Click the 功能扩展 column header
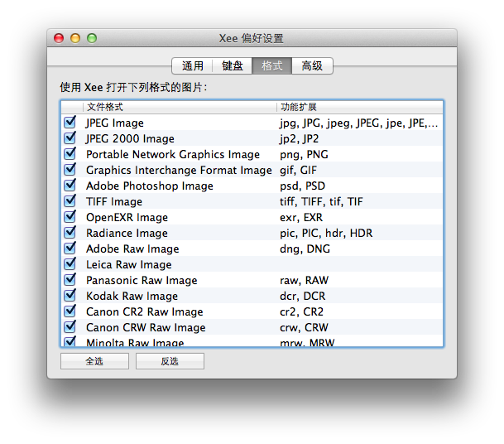 coord(360,107)
